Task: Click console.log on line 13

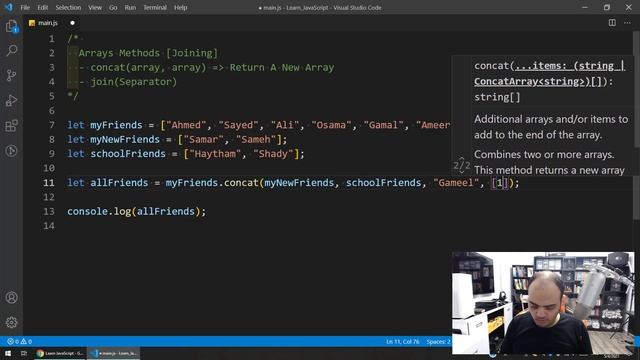Action: (x=99, y=211)
